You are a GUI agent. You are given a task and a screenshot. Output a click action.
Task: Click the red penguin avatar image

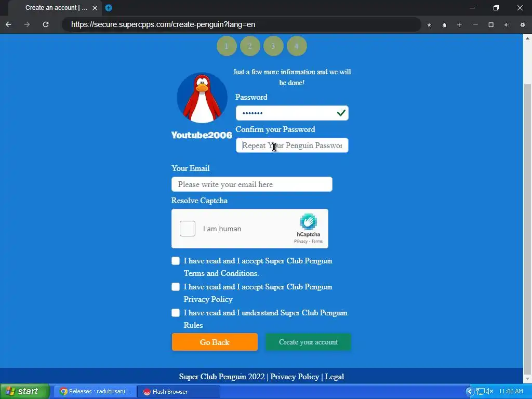pos(202,98)
